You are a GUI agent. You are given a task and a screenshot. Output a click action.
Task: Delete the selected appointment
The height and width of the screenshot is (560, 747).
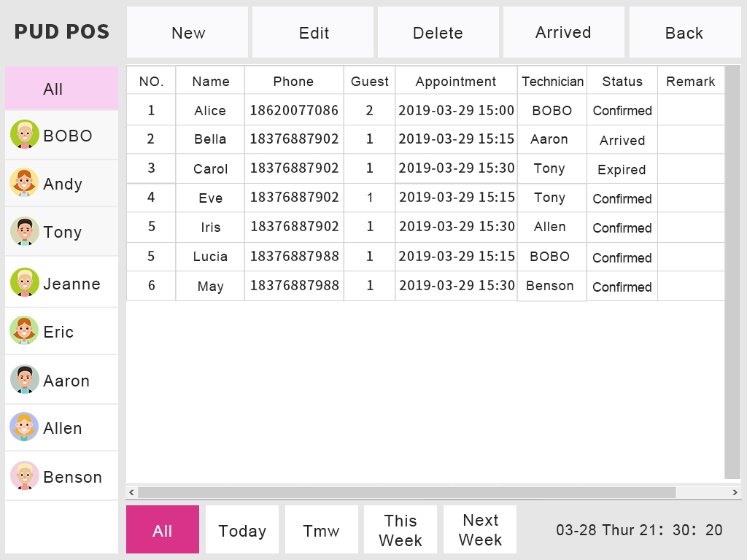pos(438,33)
